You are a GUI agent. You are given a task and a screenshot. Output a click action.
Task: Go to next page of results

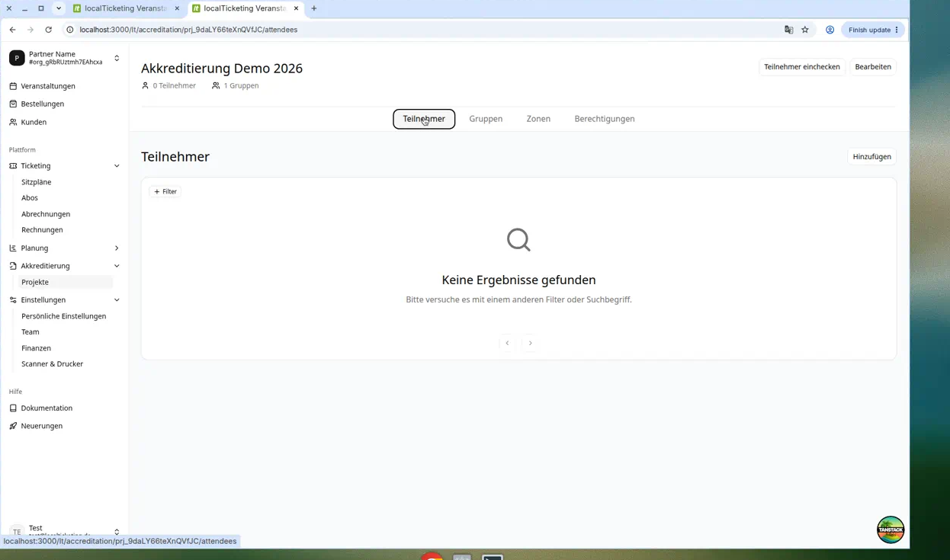click(531, 343)
